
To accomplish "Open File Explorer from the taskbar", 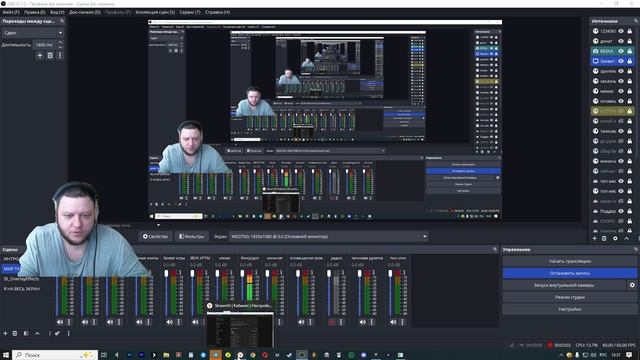I will pyautogui.click(x=166, y=355).
